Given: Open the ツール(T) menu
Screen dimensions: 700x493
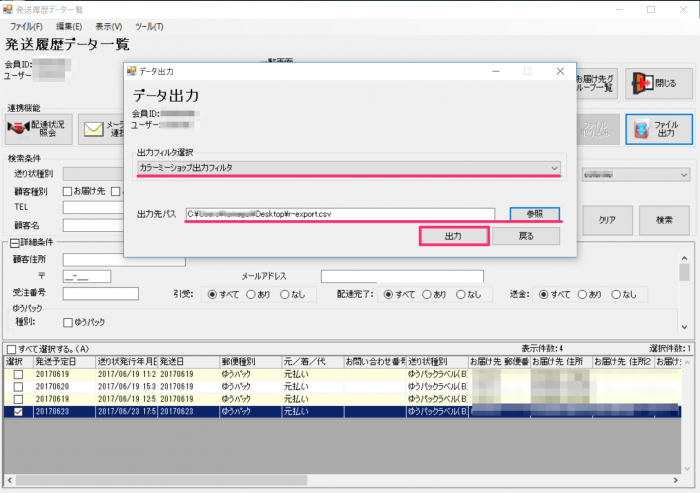Looking at the screenshot, I should [x=148, y=25].
